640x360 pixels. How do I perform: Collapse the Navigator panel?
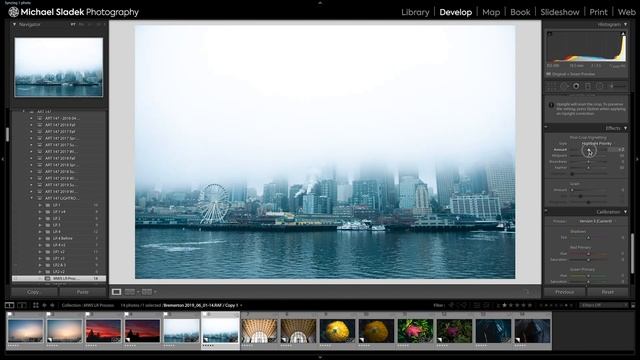coord(14,24)
